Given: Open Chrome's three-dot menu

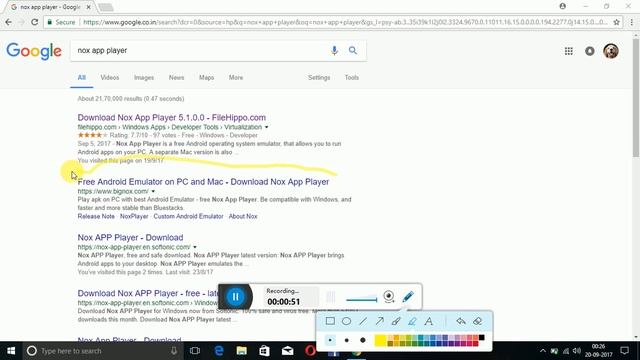Looking at the screenshot, I should point(632,22).
